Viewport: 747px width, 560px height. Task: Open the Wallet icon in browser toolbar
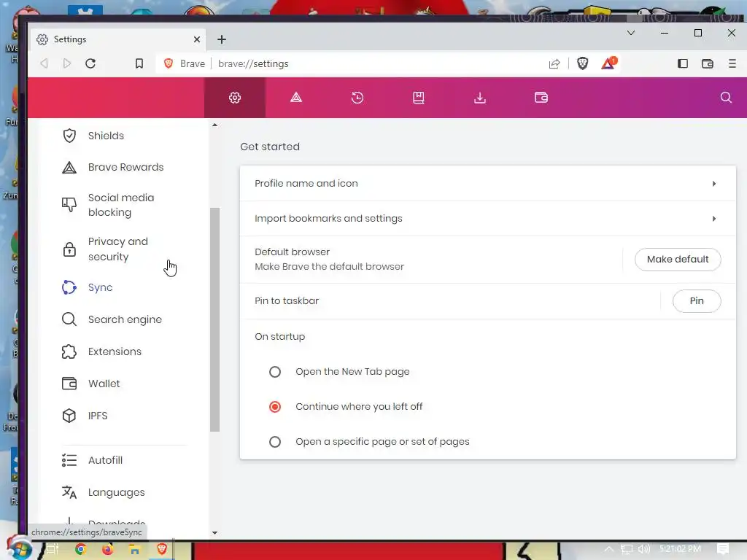coord(708,63)
